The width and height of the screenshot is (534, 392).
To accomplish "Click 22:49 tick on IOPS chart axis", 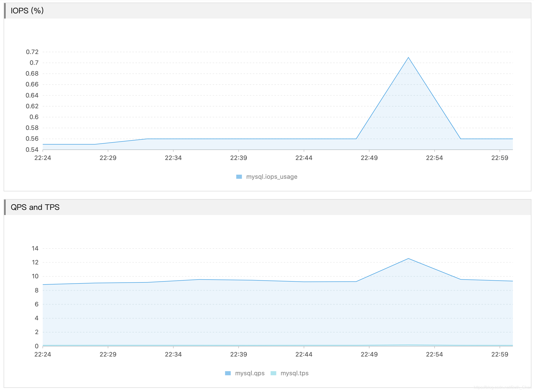I will point(369,158).
